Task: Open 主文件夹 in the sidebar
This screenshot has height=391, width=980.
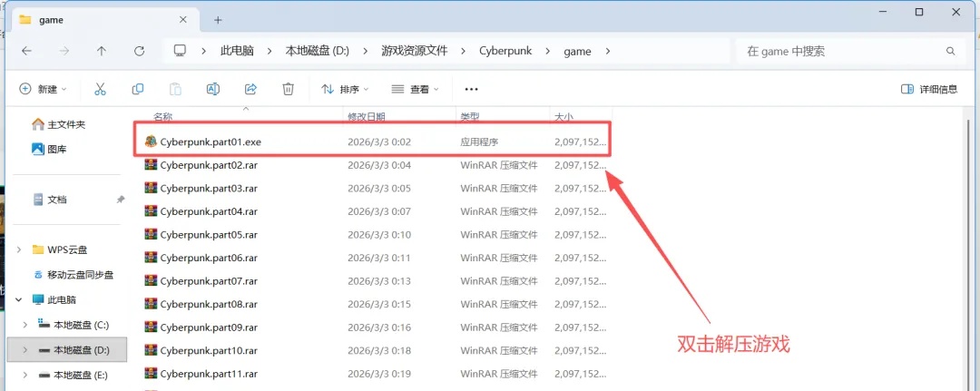Action: pyautogui.click(x=58, y=124)
